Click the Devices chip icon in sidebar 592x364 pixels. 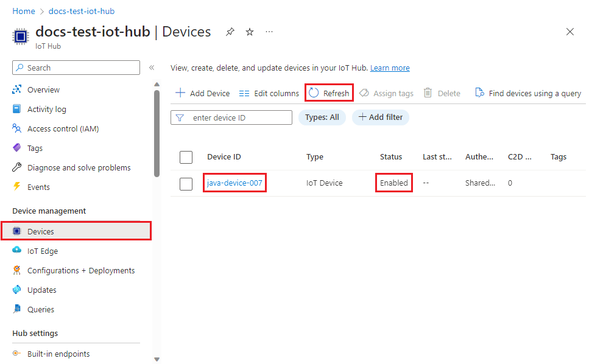[x=16, y=231]
